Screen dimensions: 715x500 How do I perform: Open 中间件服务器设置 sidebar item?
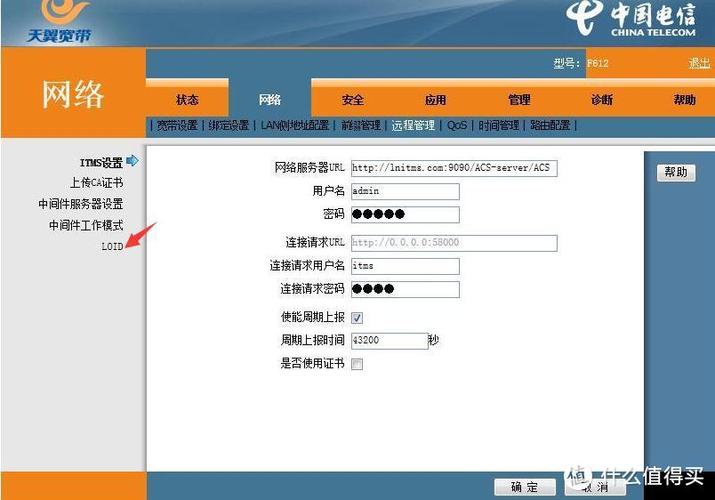pyautogui.click(x=81, y=204)
